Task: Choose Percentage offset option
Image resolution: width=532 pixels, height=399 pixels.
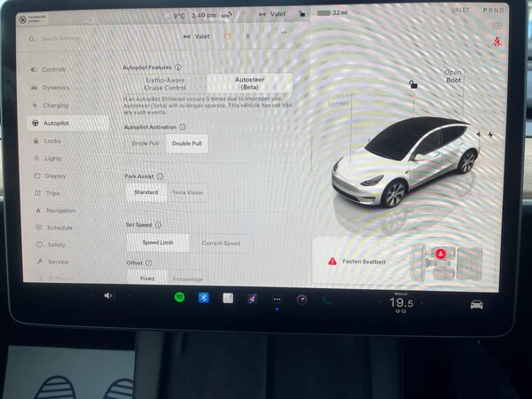Action: tap(187, 278)
